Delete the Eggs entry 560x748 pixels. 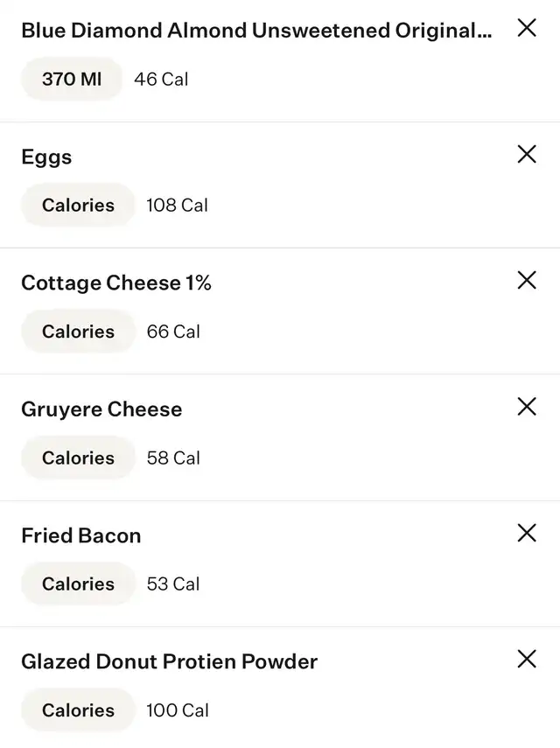click(527, 155)
